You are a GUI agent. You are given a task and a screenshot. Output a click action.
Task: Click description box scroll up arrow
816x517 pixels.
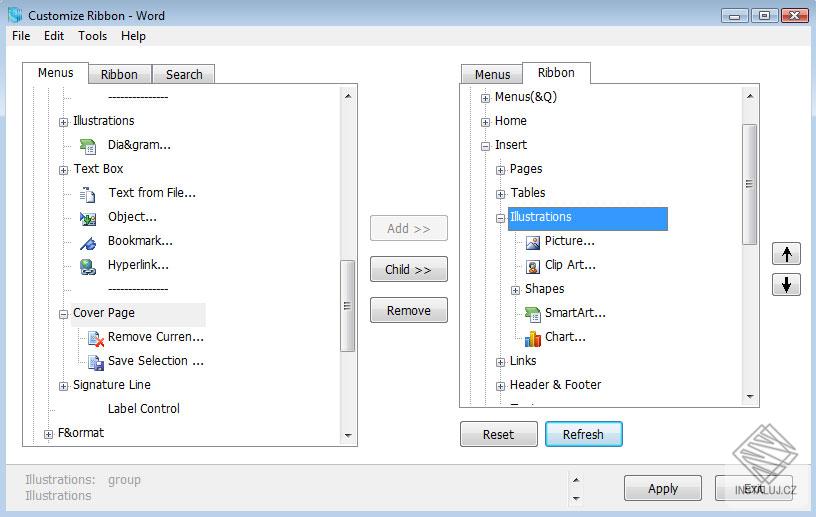576,480
